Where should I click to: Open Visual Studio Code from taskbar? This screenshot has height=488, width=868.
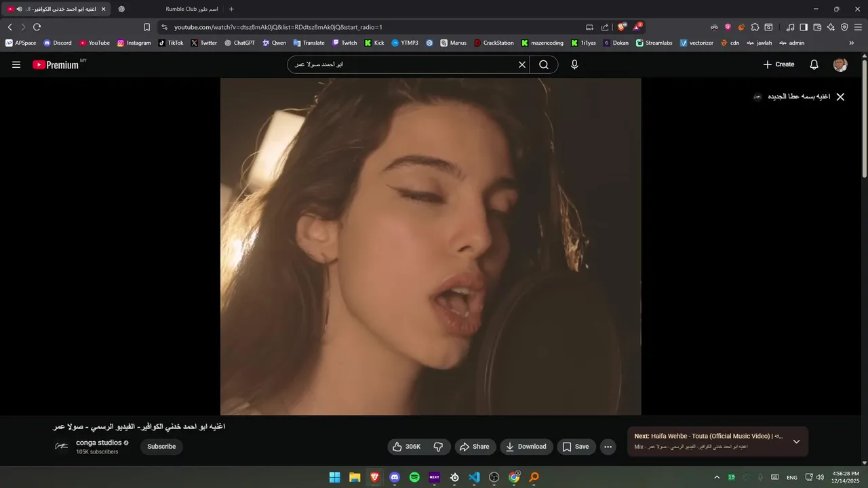click(474, 477)
